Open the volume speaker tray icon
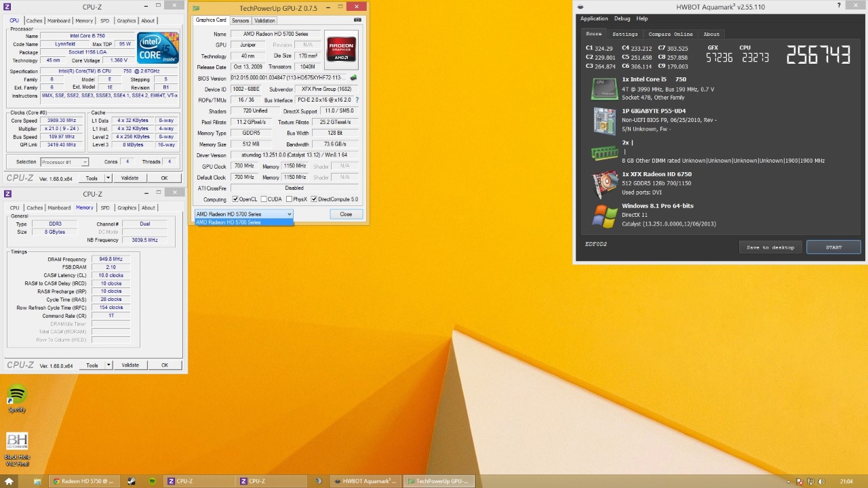Screen dimensions: 868x488 (821, 481)
